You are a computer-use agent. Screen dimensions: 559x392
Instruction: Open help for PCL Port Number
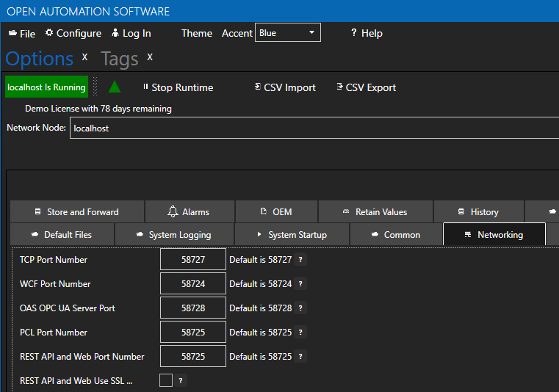point(300,332)
